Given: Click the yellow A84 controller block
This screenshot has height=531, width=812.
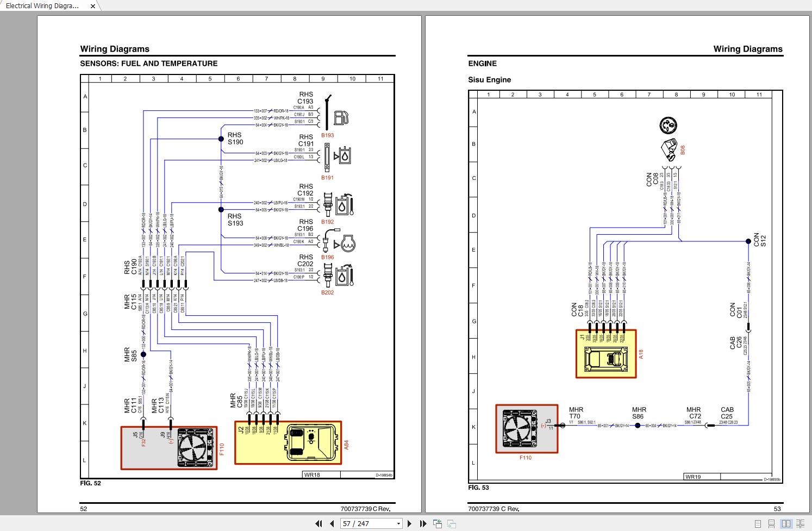Looking at the screenshot, I should click(288, 442).
